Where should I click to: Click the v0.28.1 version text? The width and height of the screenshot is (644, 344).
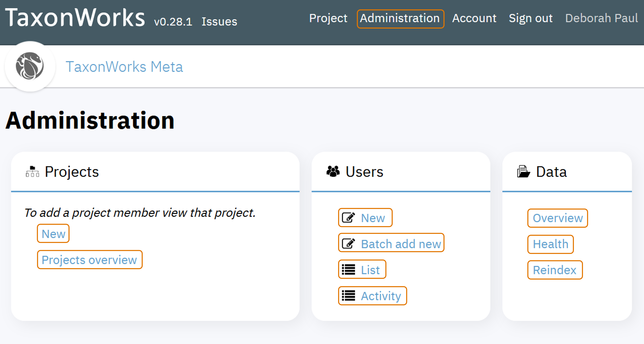coord(173,22)
